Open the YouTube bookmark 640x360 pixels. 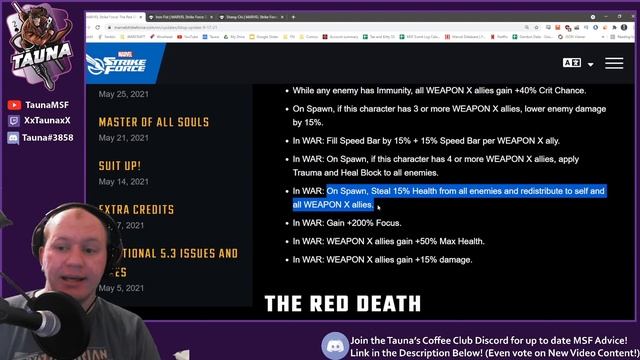coord(187,37)
